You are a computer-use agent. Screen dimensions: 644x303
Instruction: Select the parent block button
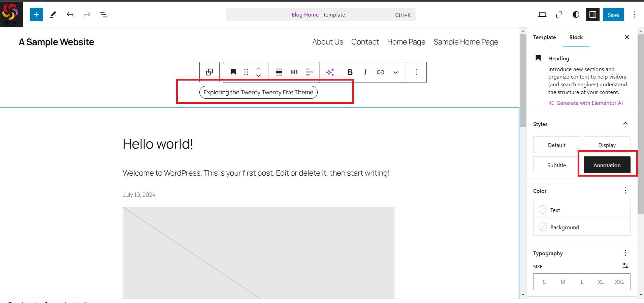(x=209, y=72)
